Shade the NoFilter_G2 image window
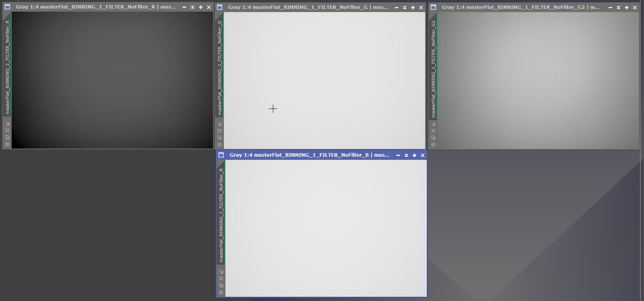This screenshot has width=644, height=301. 618,7
